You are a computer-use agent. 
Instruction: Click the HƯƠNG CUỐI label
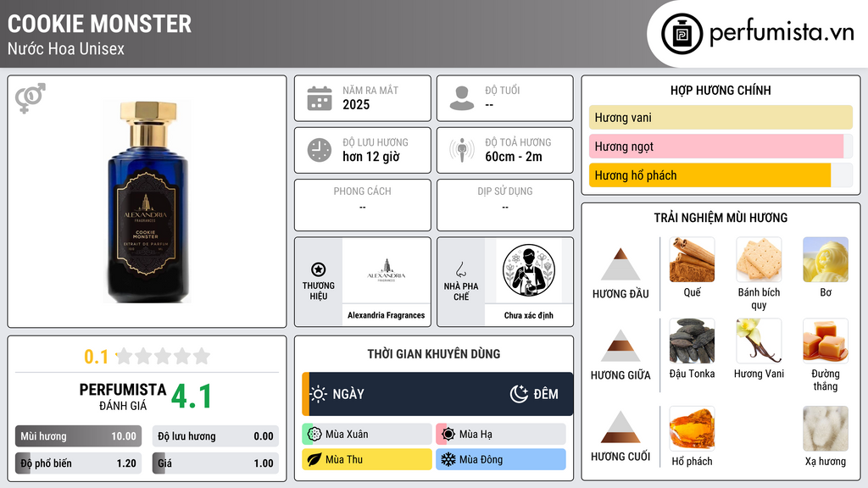[x=620, y=457]
